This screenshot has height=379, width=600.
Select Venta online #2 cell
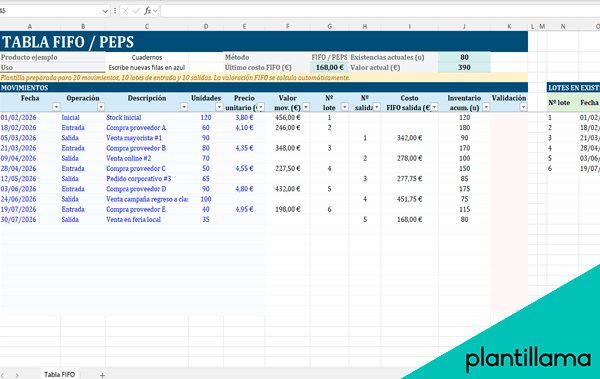(x=147, y=158)
